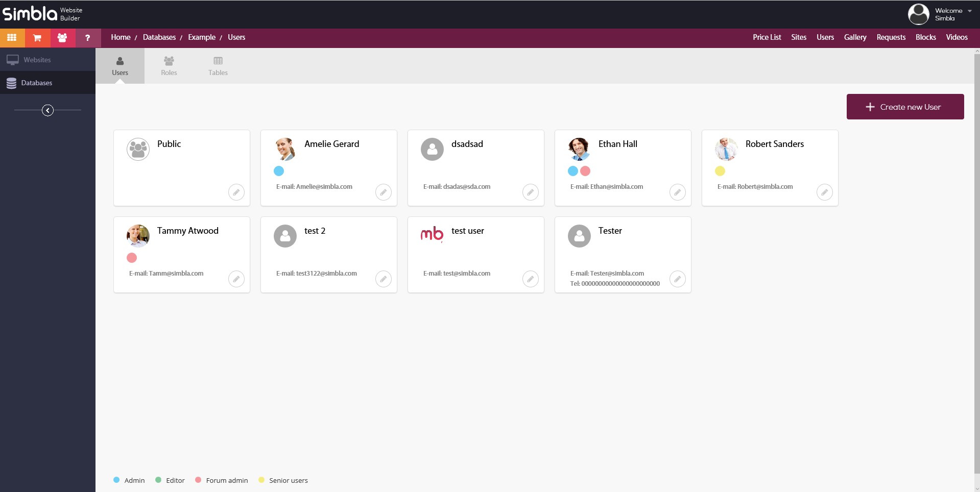Click Users in the breadcrumb
The image size is (980, 492).
coord(236,37)
